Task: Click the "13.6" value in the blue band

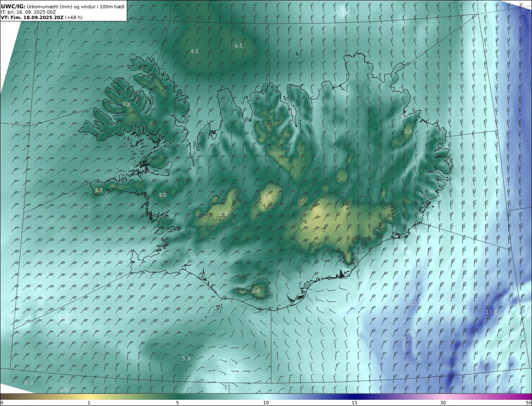Action: coord(491,312)
